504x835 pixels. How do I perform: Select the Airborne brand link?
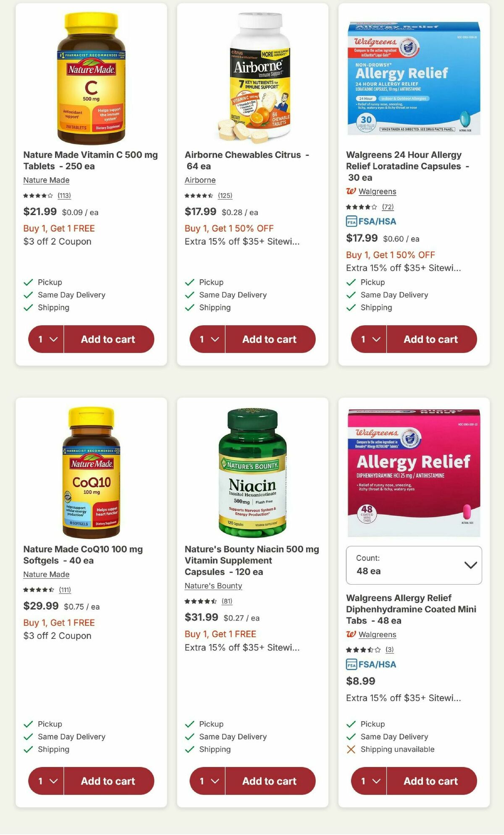[199, 180]
